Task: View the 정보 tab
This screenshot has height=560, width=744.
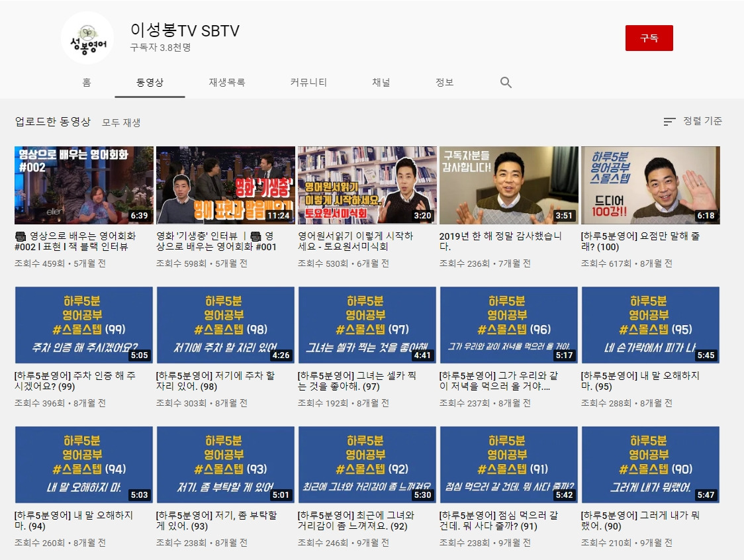Action: coord(445,83)
